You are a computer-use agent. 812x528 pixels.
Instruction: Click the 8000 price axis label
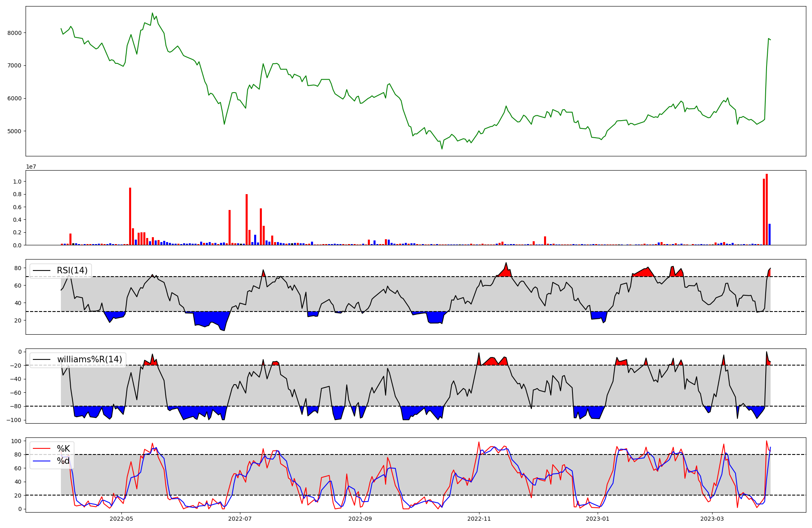(x=15, y=33)
